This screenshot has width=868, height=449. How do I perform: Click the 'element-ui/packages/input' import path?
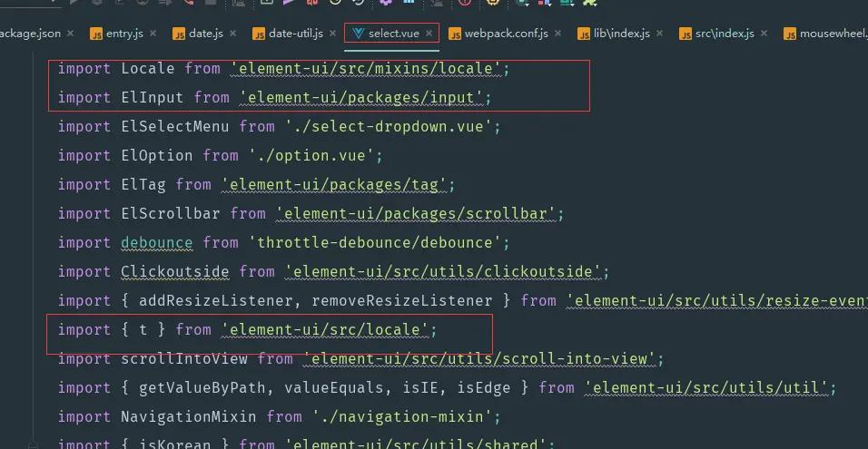point(361,98)
